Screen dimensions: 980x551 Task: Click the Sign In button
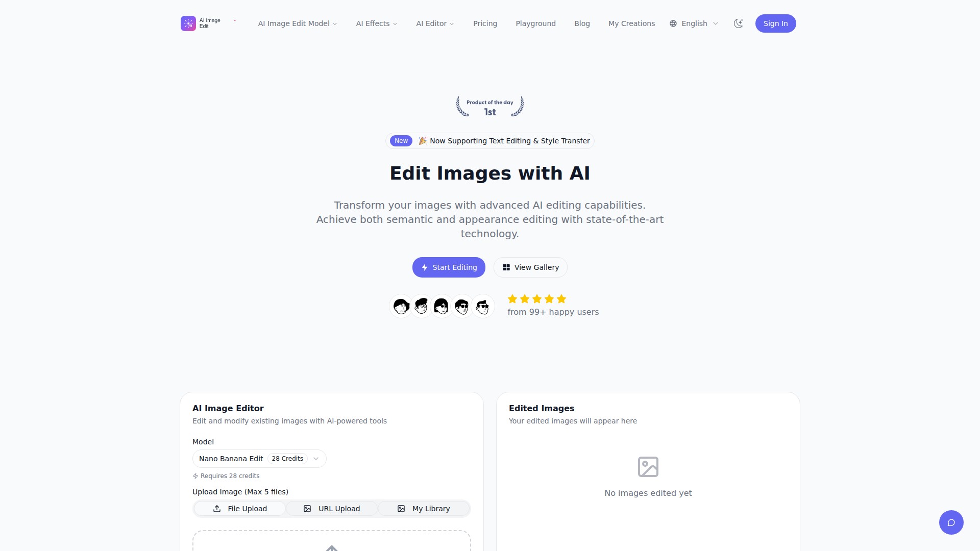point(775,23)
